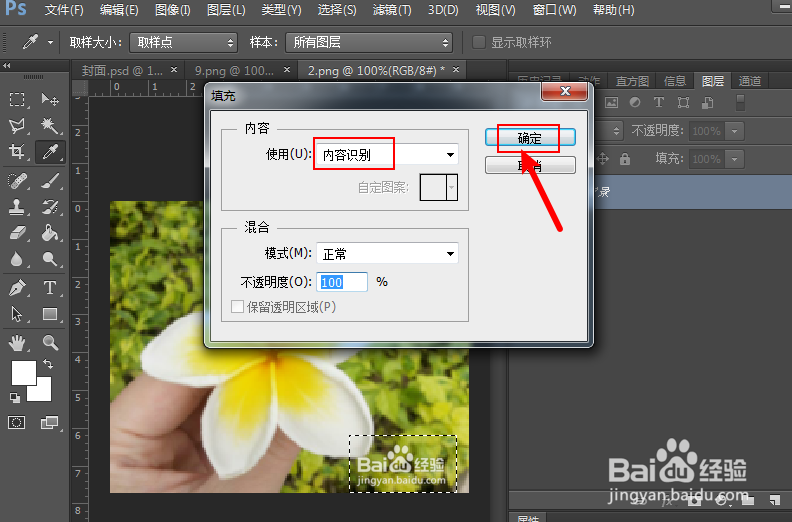The image size is (792, 522).
Task: Open the layers 不透明度 slider arrow
Action: [734, 131]
